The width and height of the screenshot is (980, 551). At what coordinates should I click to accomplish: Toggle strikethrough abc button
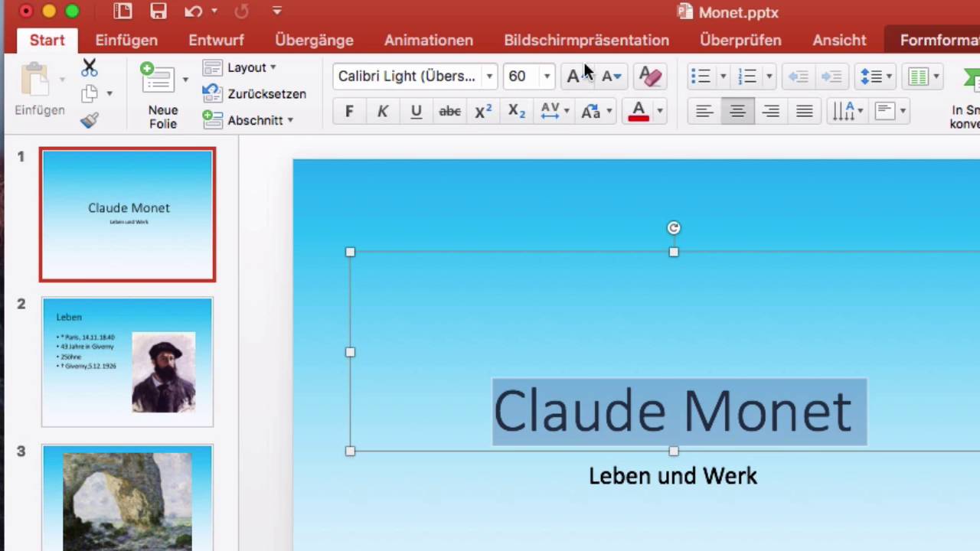pyautogui.click(x=449, y=112)
